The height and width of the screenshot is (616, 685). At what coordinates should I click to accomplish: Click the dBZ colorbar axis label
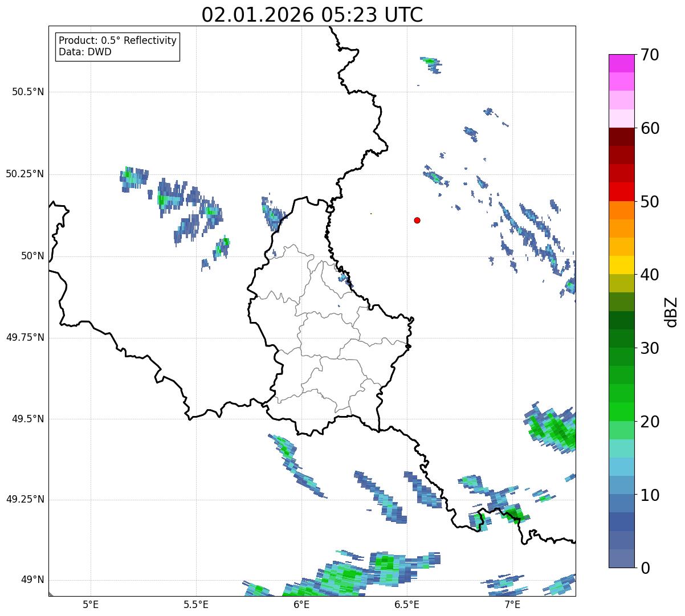click(x=671, y=311)
